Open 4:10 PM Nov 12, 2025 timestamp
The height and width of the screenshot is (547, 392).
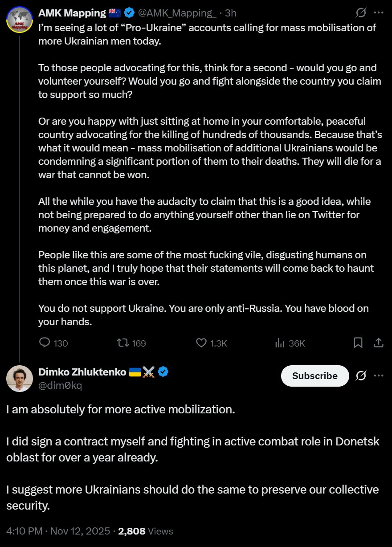pyautogui.click(x=58, y=531)
